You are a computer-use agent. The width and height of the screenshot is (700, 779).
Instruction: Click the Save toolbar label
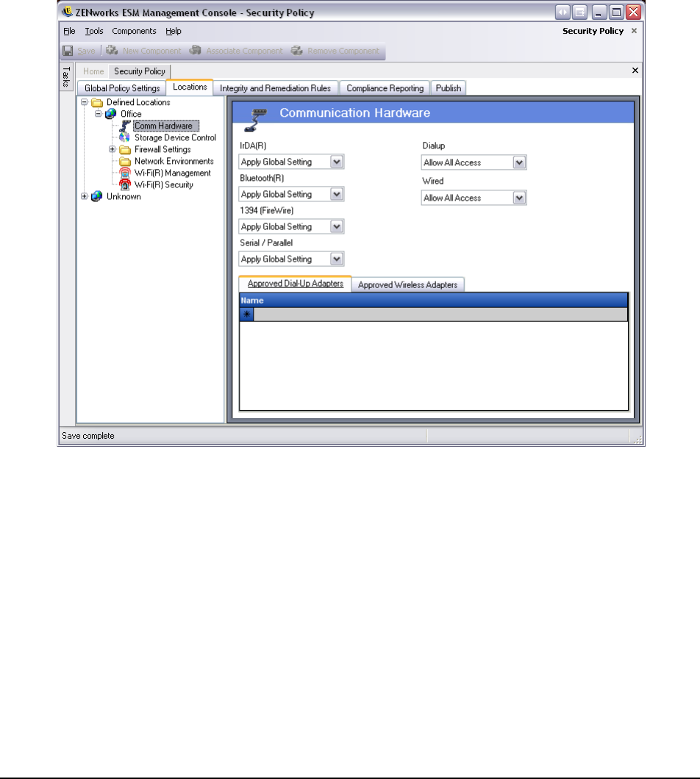86,51
